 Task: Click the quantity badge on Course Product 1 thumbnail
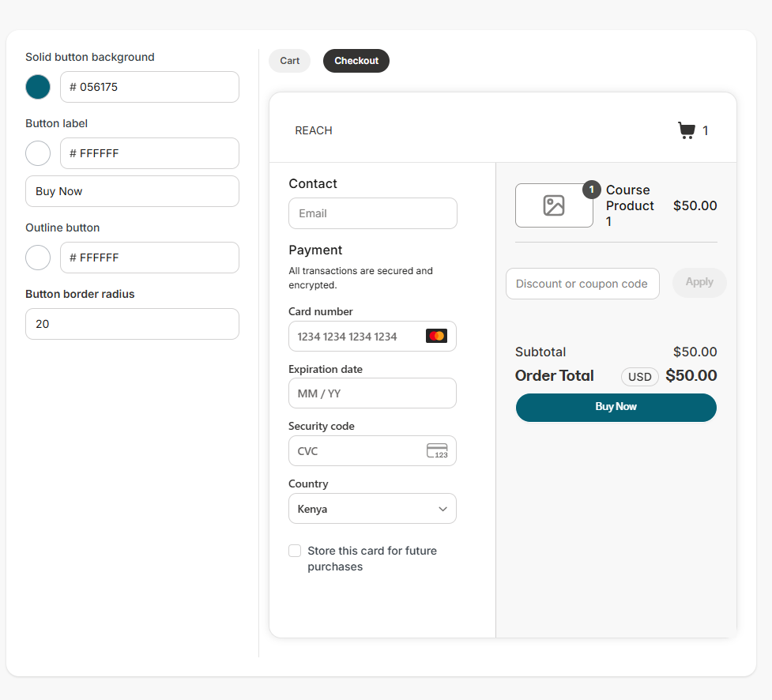(591, 190)
